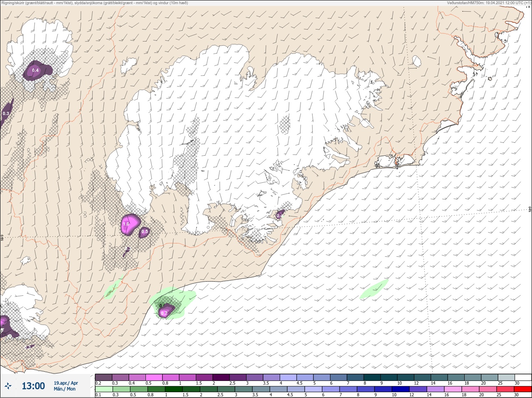Click the deep blue lower legend swatch between 10 and 12
This screenshot has width=532, height=398.
click(x=400, y=390)
